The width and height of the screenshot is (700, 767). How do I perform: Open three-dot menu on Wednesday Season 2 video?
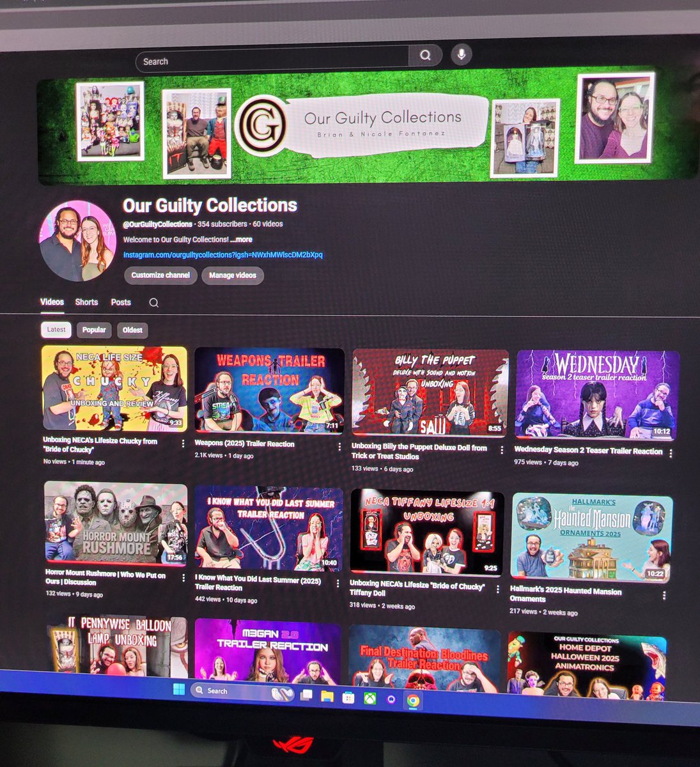tap(670, 452)
